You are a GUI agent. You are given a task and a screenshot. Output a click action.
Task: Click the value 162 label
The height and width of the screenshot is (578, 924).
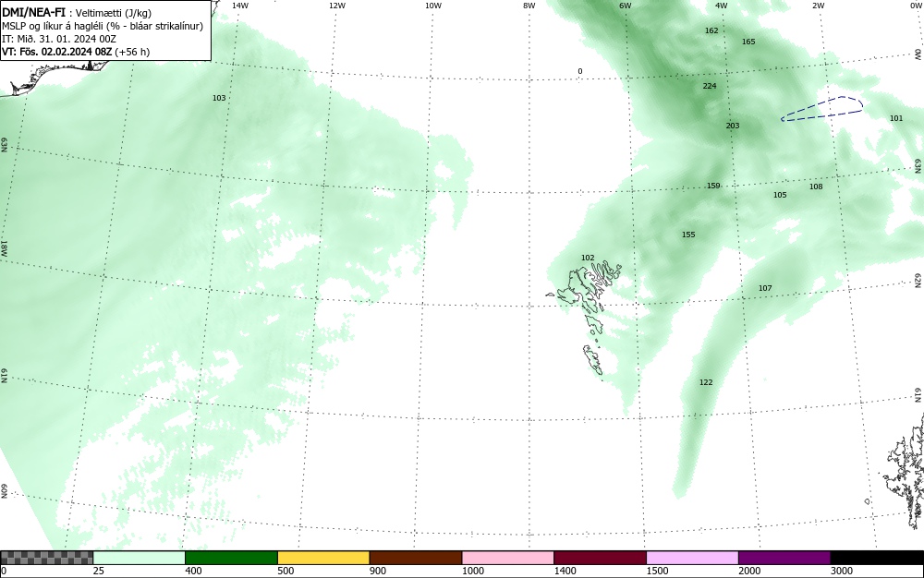pyautogui.click(x=711, y=30)
